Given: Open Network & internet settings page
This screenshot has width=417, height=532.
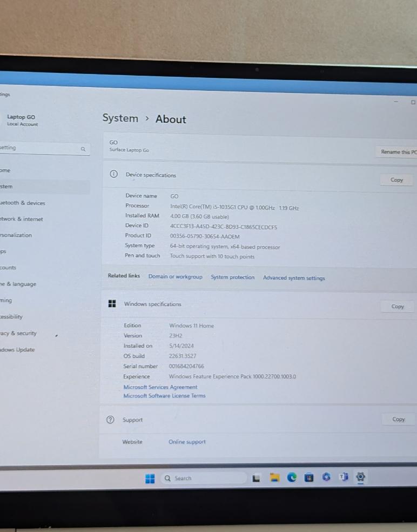Looking at the screenshot, I should pos(22,220).
